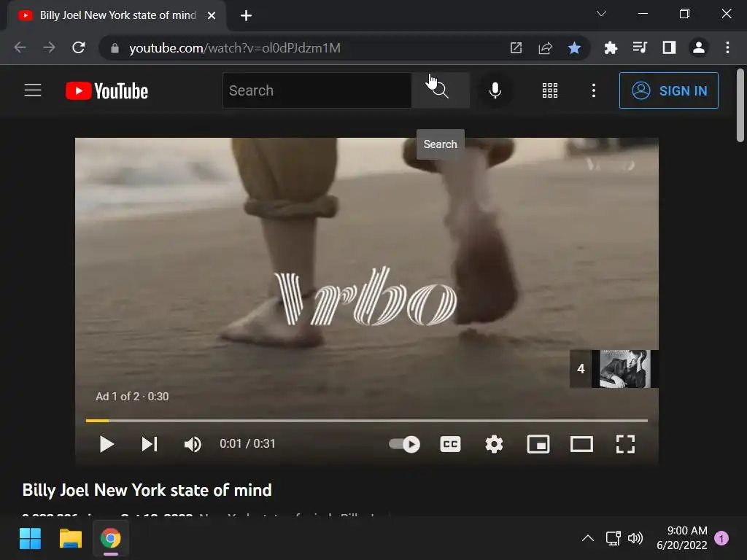The width and height of the screenshot is (747, 560).
Task: Go forward in browser history
Action: click(x=49, y=47)
